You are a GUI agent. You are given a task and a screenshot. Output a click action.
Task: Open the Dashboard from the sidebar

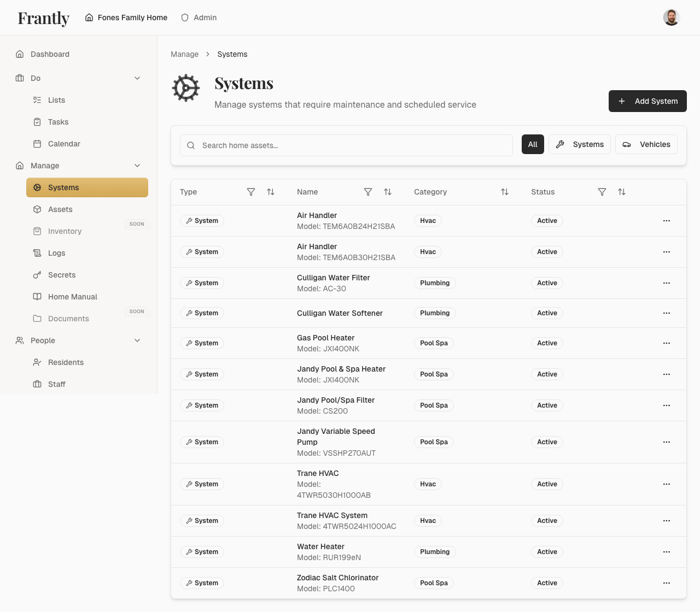[x=50, y=54]
